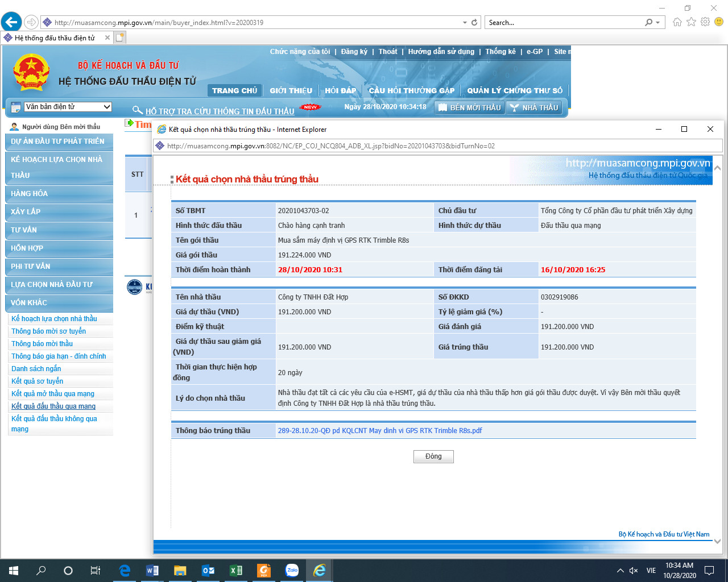Show hidden system tray icons
This screenshot has width=728, height=582.
coord(620,570)
